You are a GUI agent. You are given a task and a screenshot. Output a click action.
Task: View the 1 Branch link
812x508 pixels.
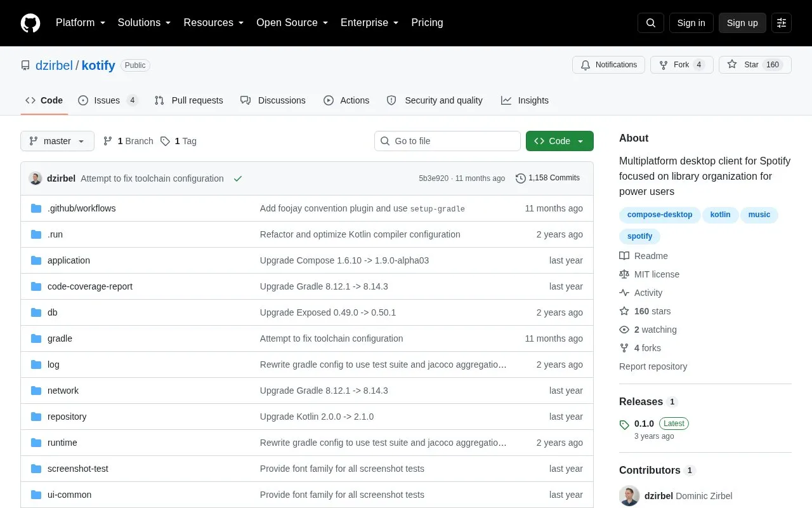(128, 141)
